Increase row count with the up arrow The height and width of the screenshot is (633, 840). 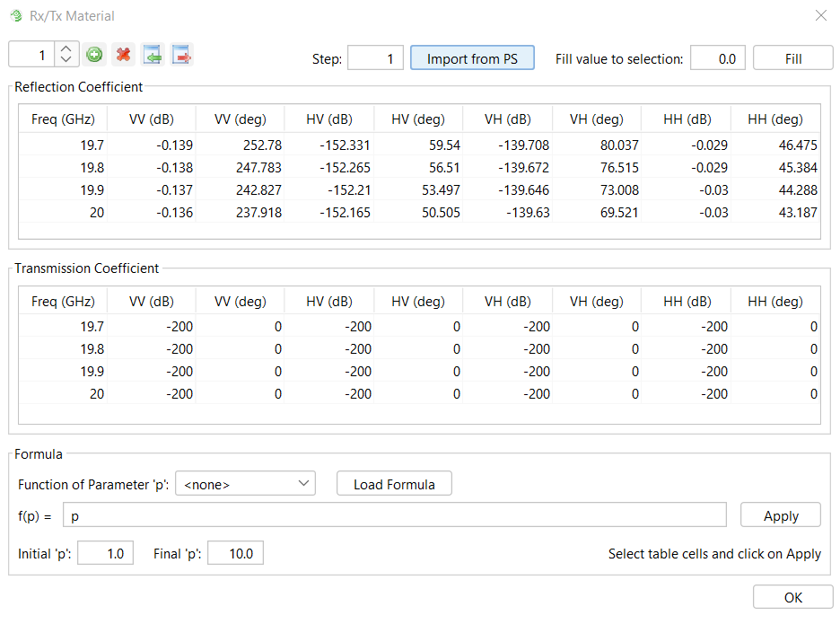tap(66, 49)
